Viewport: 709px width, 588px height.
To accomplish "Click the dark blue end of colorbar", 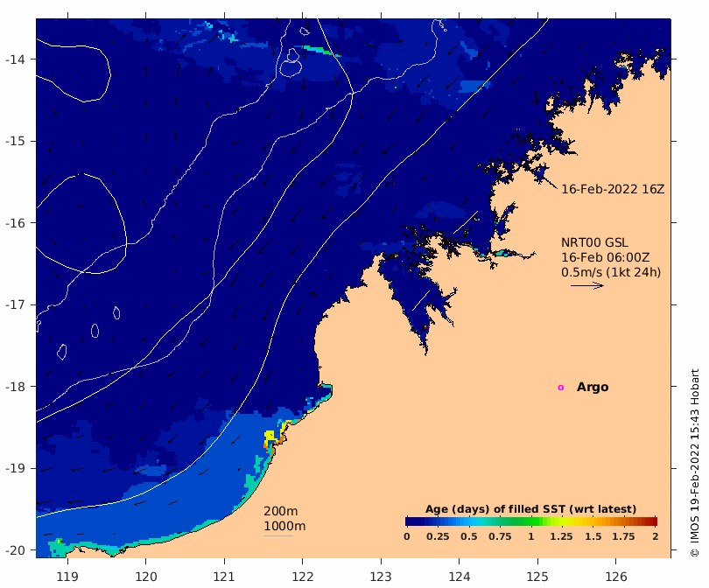I will click(410, 521).
